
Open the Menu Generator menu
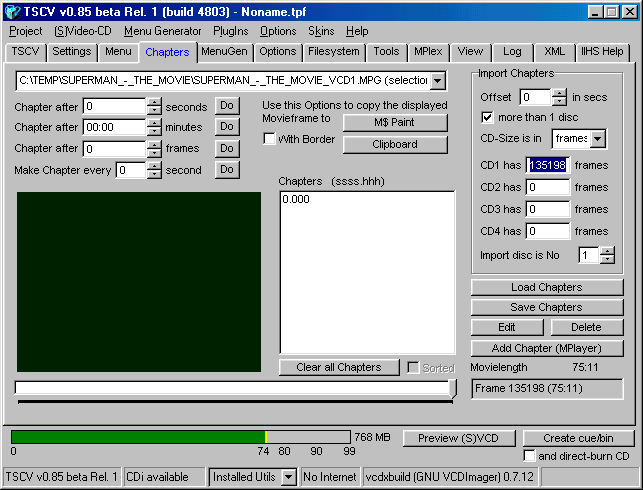[x=163, y=31]
